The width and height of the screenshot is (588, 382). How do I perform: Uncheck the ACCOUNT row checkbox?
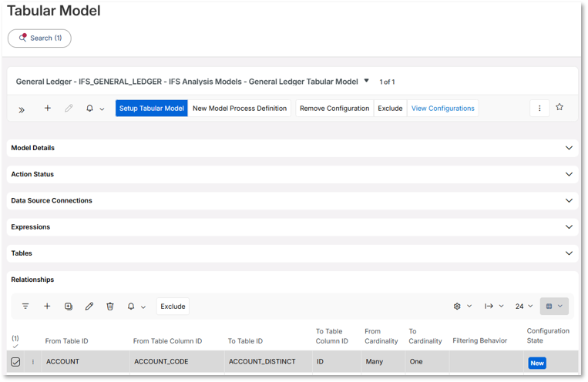pos(15,362)
